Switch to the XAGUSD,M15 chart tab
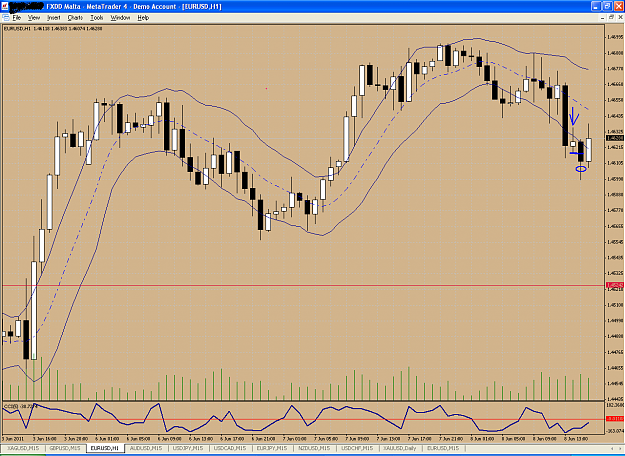The image size is (625, 456). tap(23, 448)
